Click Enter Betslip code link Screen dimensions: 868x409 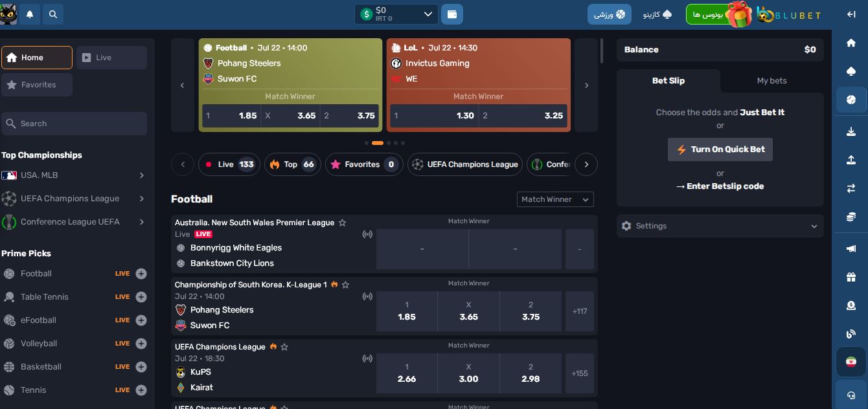pos(720,186)
